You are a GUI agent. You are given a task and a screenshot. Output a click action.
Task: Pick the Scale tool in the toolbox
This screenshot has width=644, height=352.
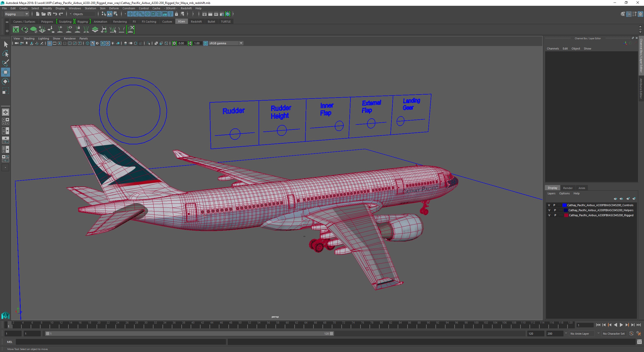point(6,91)
